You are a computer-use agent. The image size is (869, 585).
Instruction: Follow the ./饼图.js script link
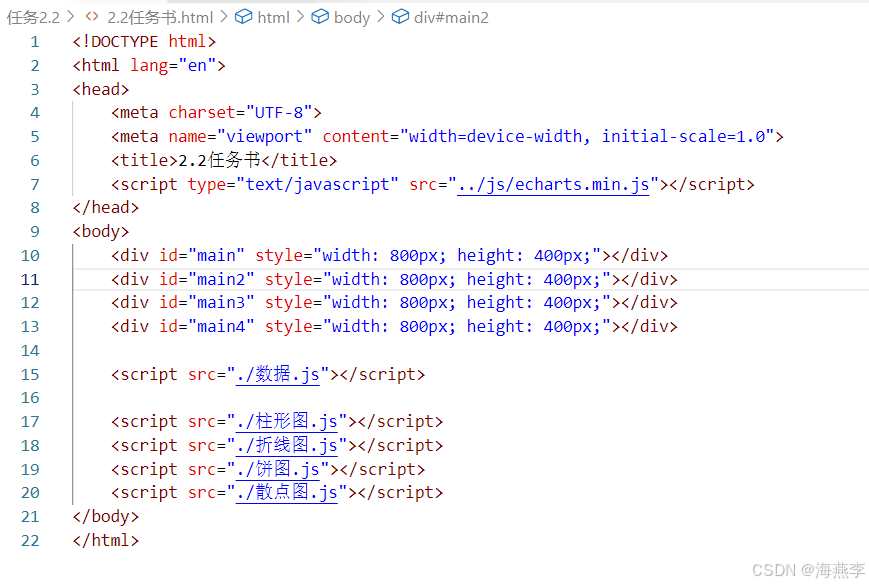click(278, 469)
